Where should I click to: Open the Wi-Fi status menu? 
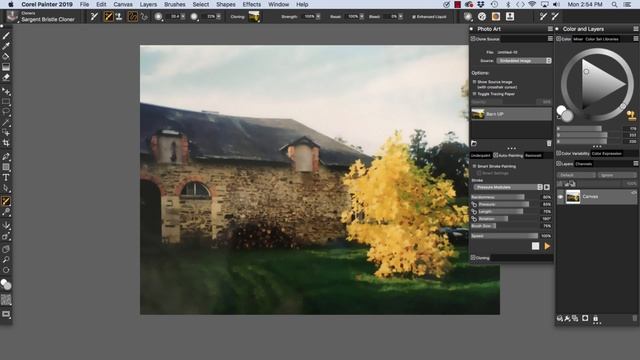click(532, 4)
